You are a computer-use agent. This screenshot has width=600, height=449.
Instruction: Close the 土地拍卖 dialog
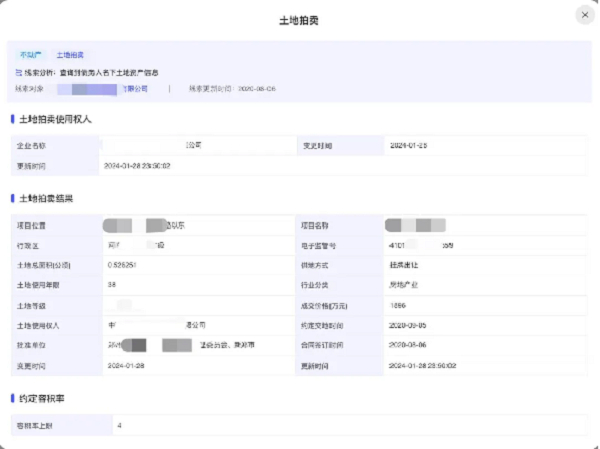[x=583, y=15]
